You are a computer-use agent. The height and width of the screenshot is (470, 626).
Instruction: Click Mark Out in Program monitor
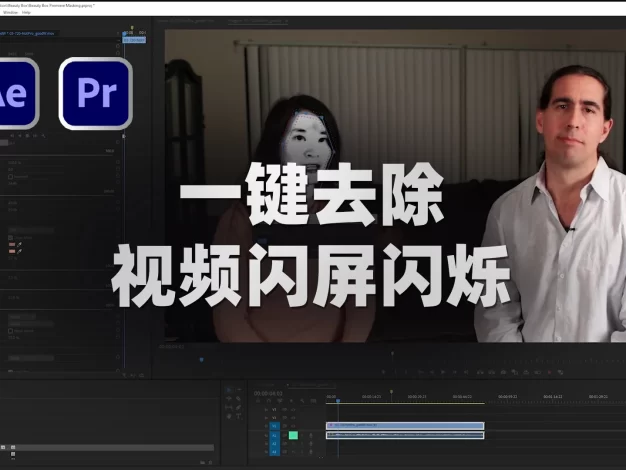pyautogui.click(x=406, y=372)
